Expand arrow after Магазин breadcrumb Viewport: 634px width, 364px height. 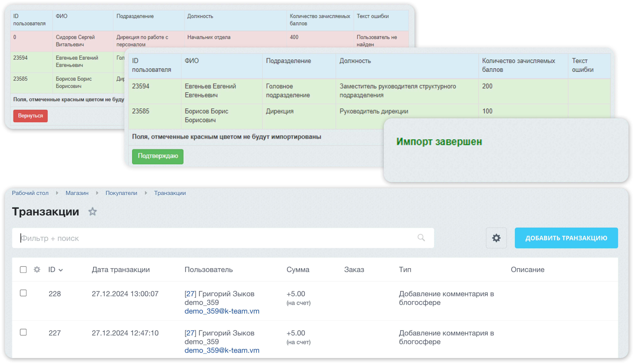click(97, 193)
